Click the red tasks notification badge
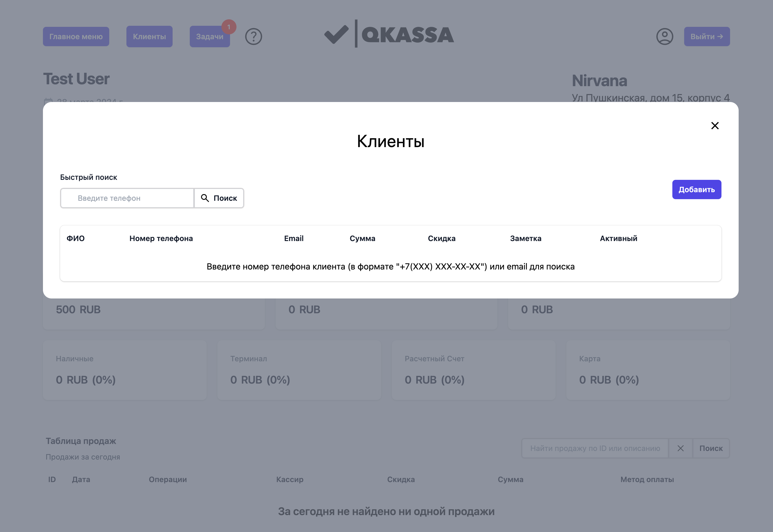 point(229,27)
